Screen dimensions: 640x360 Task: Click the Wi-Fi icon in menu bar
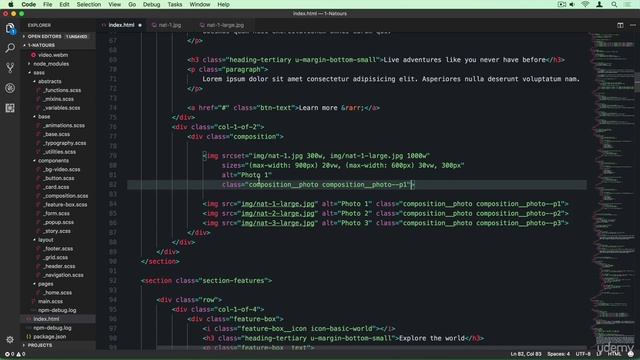point(585,4)
